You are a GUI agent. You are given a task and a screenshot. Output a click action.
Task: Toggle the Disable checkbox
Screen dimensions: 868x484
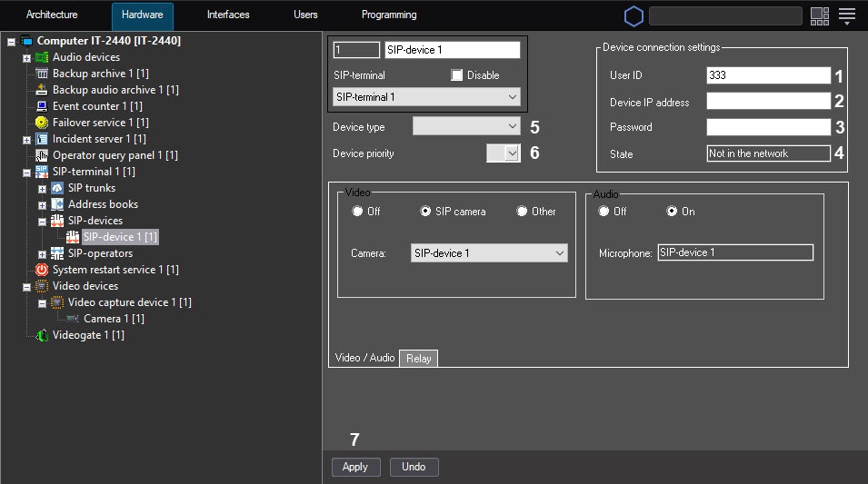(x=457, y=75)
